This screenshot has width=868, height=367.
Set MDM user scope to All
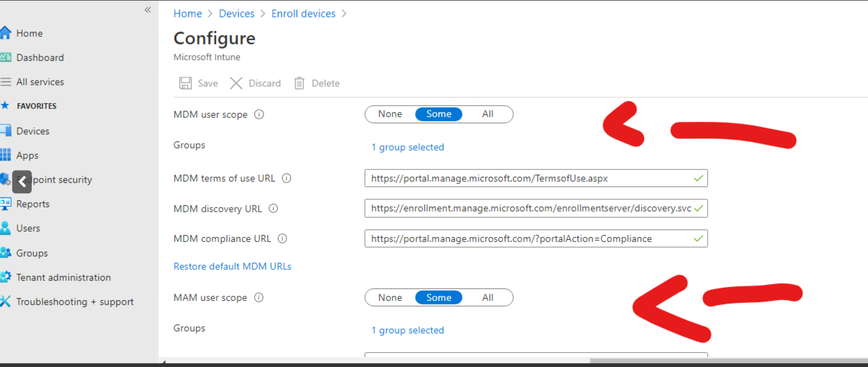pos(488,114)
